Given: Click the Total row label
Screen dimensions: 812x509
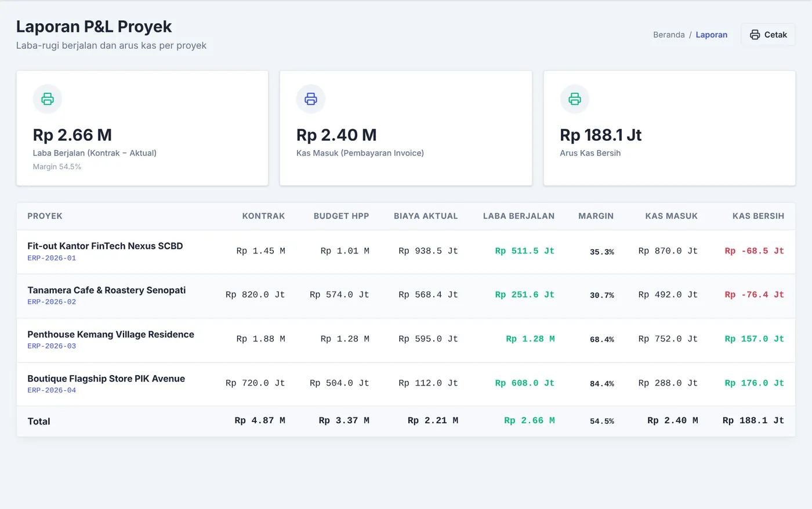Looking at the screenshot, I should [39, 421].
